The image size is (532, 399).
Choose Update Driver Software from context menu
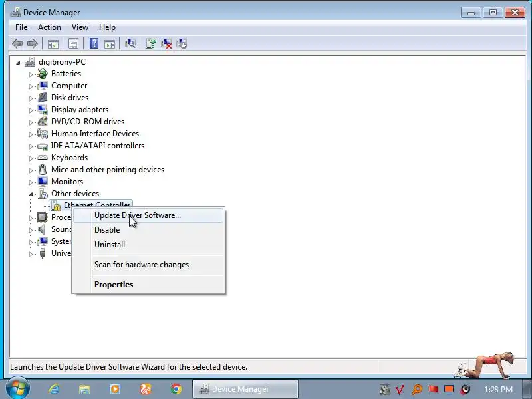tap(148, 215)
